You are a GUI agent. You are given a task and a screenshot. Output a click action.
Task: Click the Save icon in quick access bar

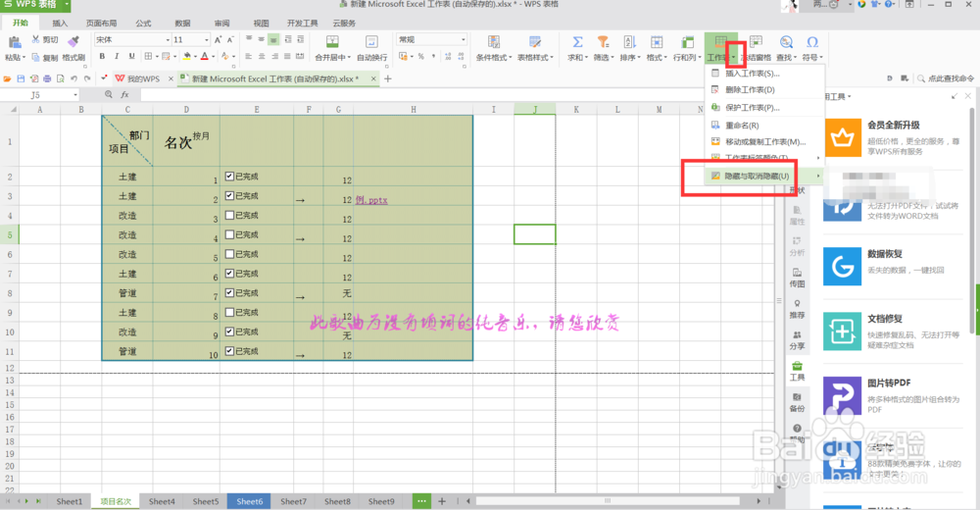[x=21, y=78]
